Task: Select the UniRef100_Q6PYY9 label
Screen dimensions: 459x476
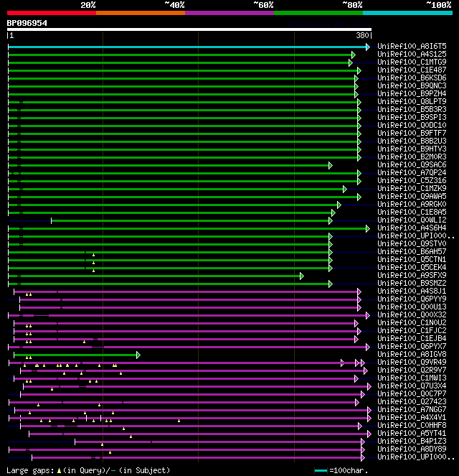Action: tap(412, 299)
